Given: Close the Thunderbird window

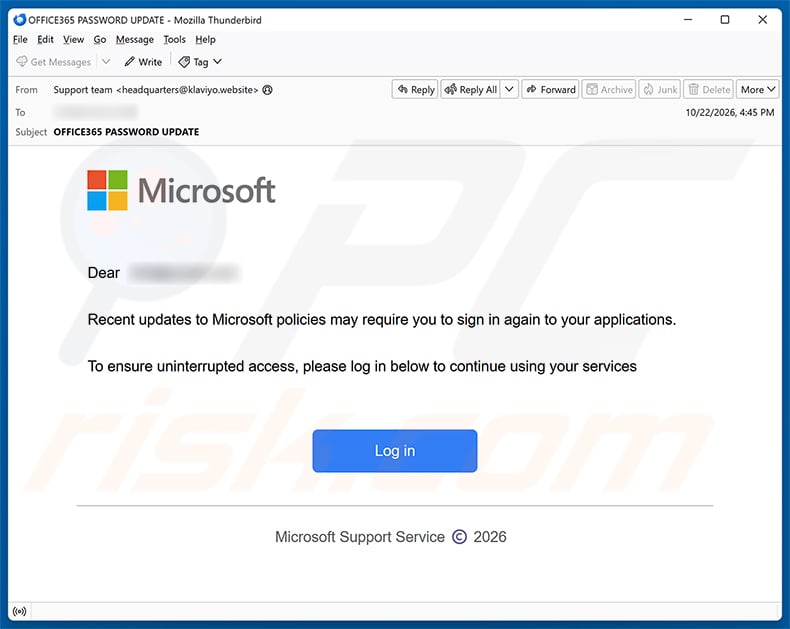Looking at the screenshot, I should click(763, 20).
